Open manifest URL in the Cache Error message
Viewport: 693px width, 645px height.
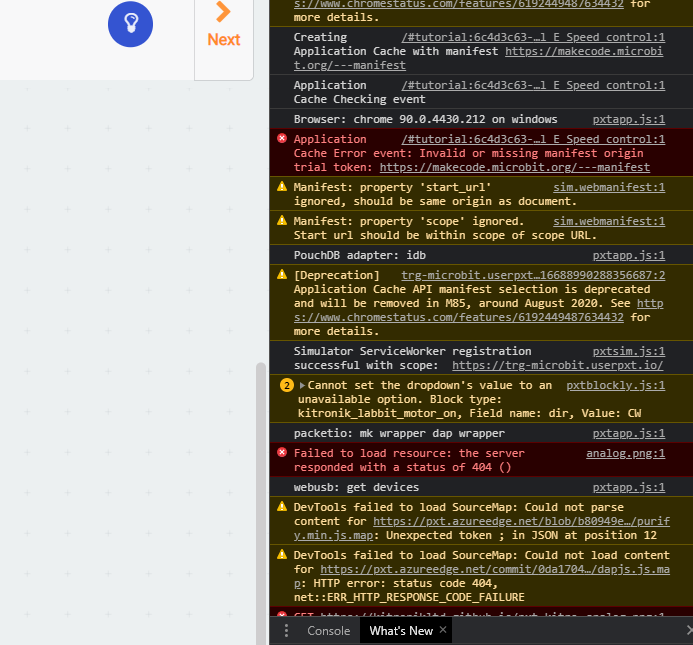[514, 167]
